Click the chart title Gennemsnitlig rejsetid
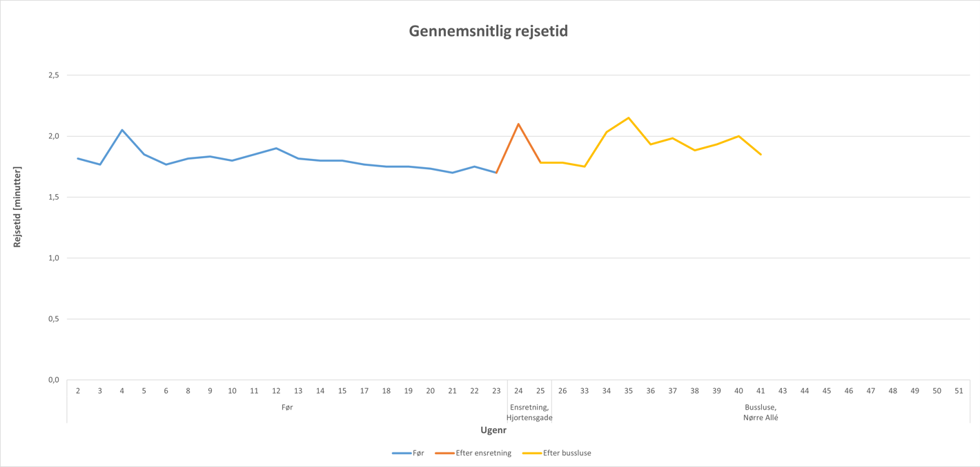The height and width of the screenshot is (467, 980). 488,31
